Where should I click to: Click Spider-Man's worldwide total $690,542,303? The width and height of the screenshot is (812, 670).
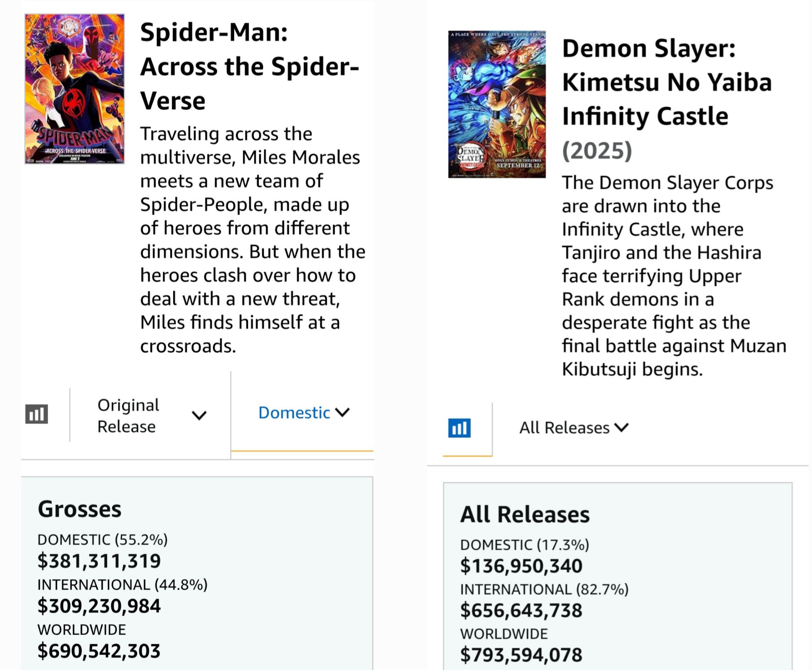pos(99,651)
